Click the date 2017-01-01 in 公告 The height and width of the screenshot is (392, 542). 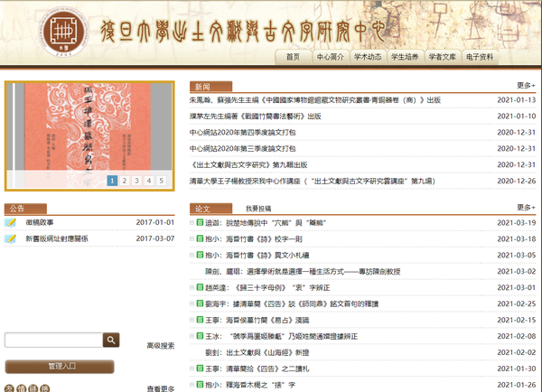pyautogui.click(x=155, y=222)
